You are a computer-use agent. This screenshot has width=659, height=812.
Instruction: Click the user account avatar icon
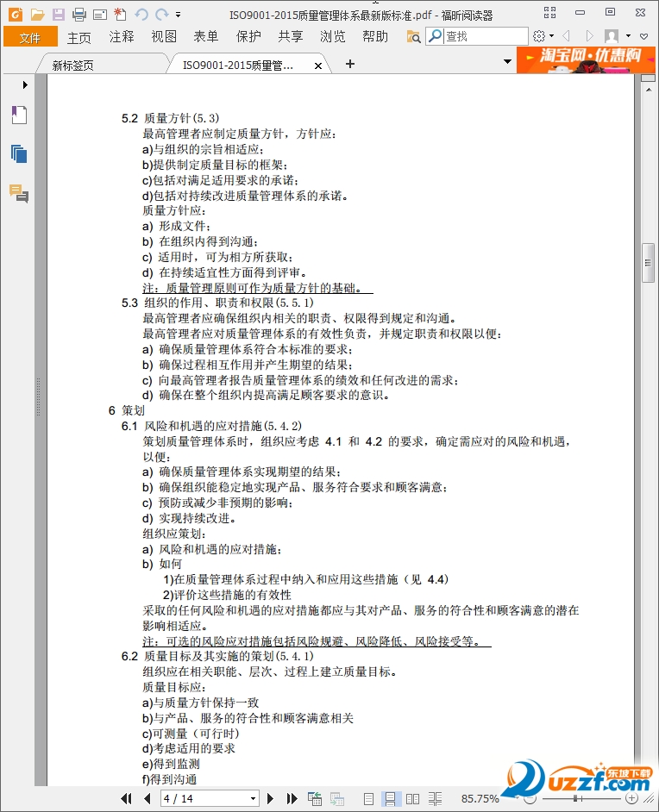coord(612,35)
